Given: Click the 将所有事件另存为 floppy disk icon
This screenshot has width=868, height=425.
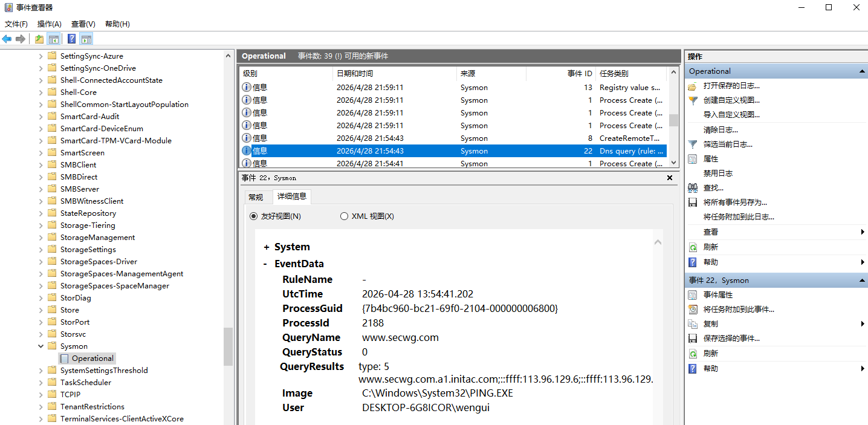Looking at the screenshot, I should (693, 203).
